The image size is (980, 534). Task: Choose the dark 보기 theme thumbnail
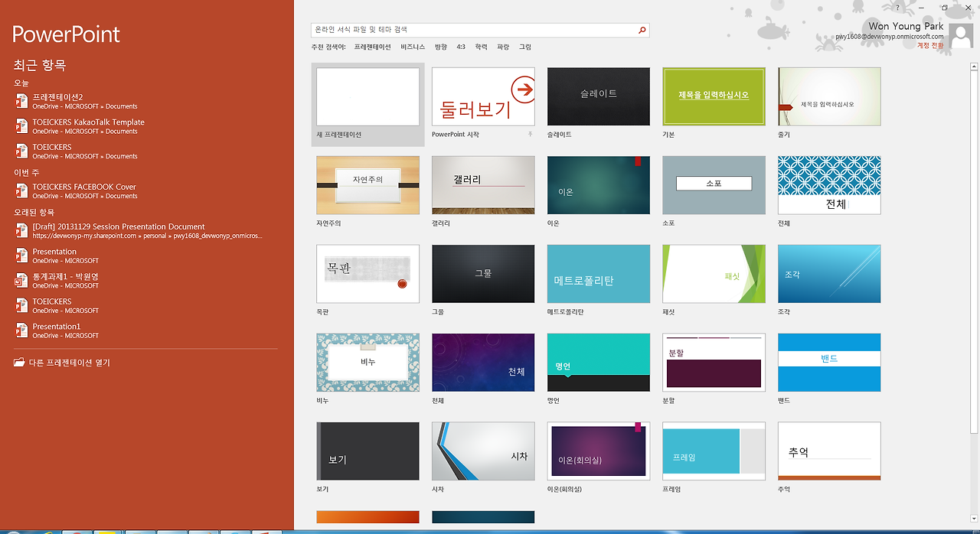(x=368, y=451)
